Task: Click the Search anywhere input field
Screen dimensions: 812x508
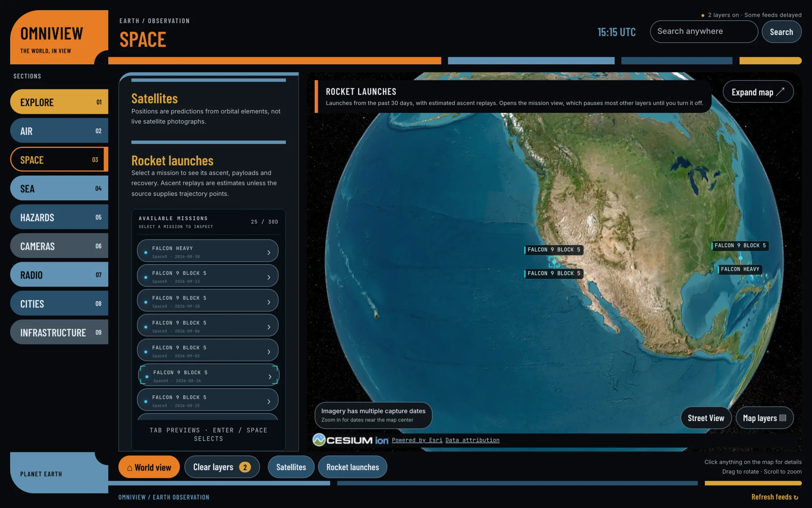Action: (704, 32)
